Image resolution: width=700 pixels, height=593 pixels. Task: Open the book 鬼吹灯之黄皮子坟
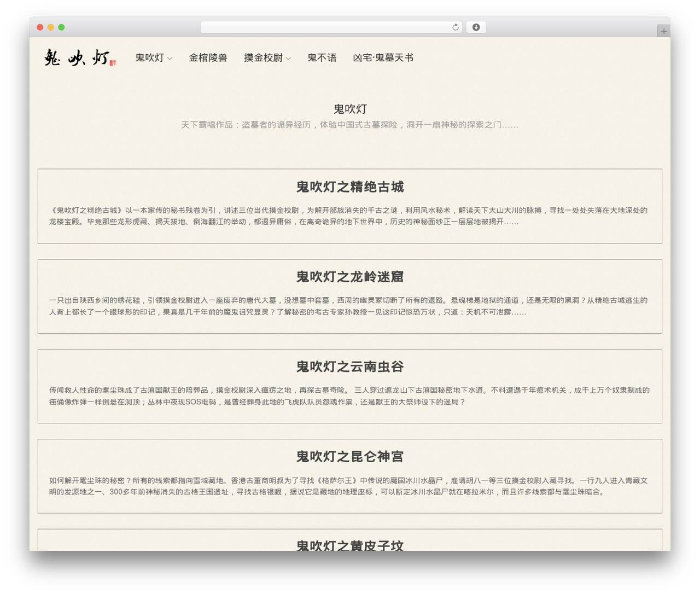pyautogui.click(x=350, y=545)
